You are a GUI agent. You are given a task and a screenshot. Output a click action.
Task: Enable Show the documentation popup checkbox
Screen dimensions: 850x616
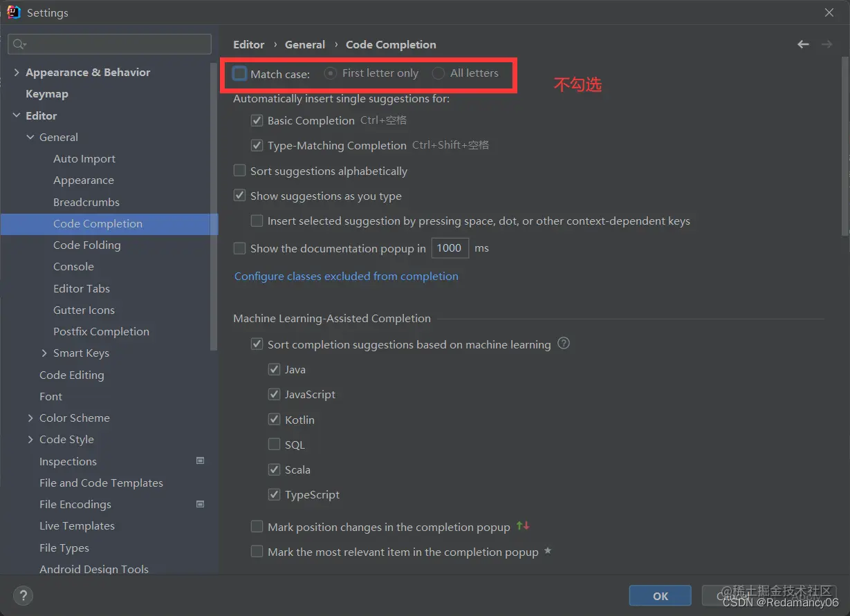click(239, 248)
